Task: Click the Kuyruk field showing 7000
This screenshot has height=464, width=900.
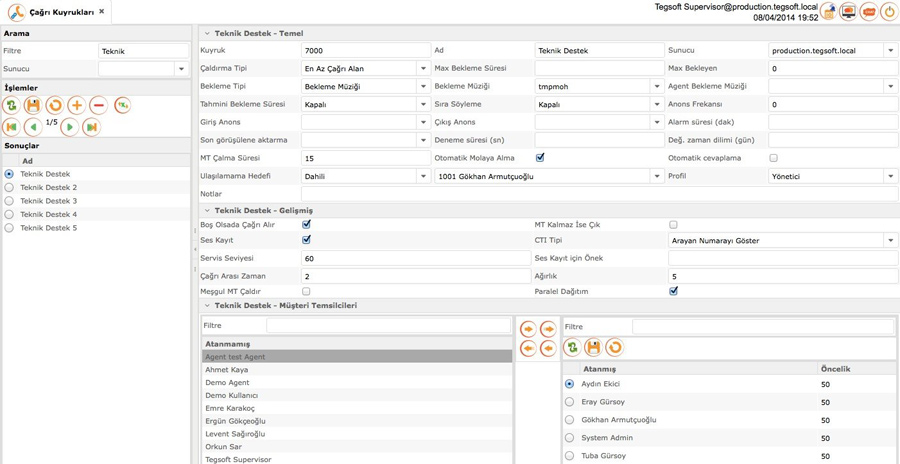Action: (366, 51)
